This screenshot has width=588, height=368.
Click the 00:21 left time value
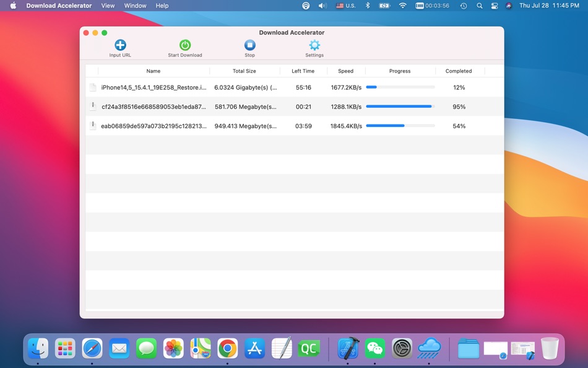coord(303,107)
